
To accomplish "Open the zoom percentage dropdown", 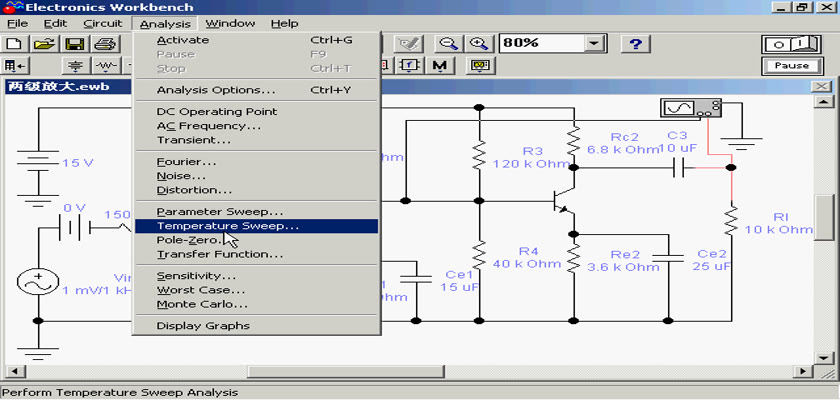I will point(592,44).
